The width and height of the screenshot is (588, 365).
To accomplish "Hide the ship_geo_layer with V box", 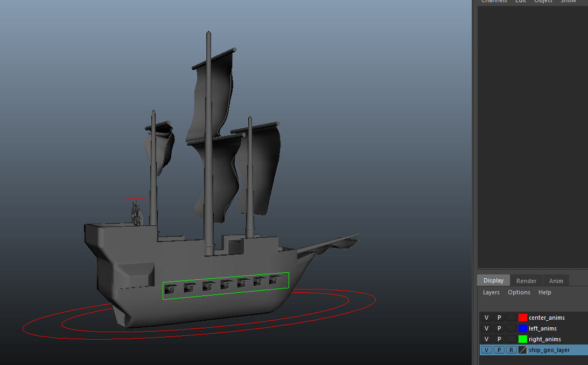I will tap(486, 350).
